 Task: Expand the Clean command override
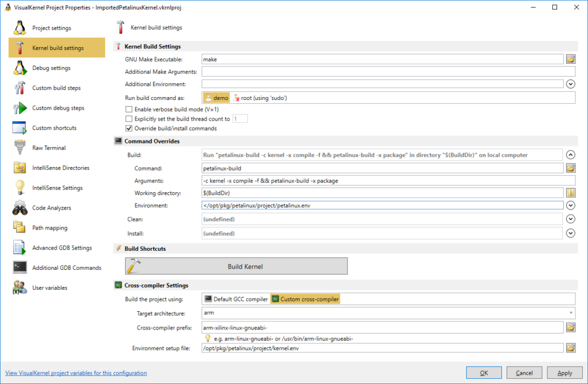569,219
